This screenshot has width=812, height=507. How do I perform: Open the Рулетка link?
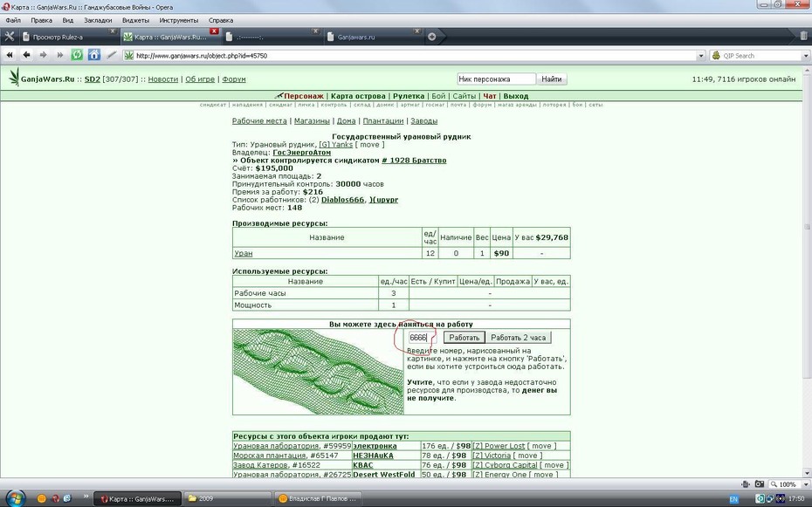click(408, 96)
